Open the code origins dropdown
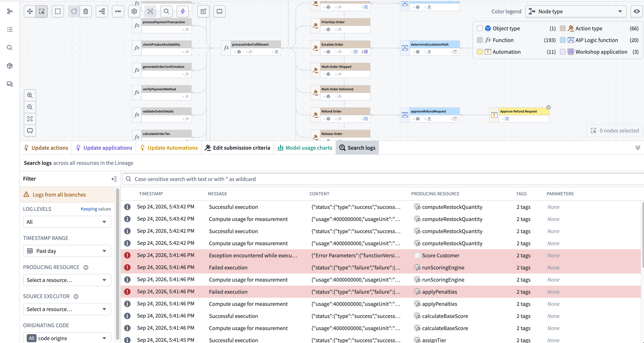The image size is (644, 343). [x=67, y=338]
